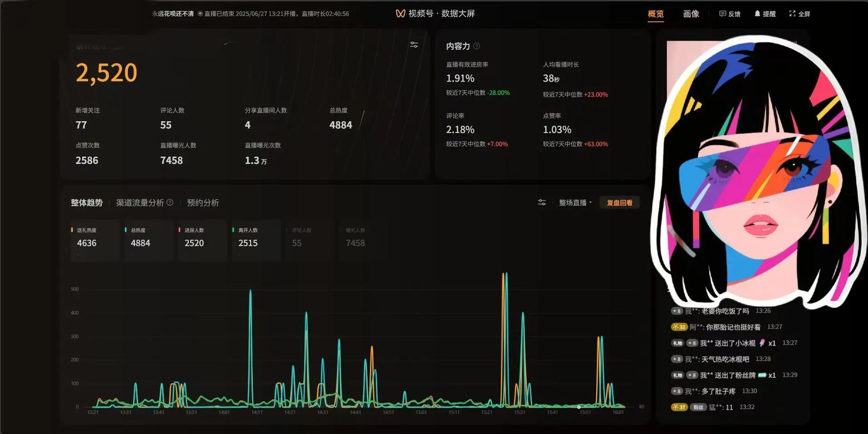Click the 直播曝光人数 value 7458 in summary
868x434 pixels.
(171, 161)
